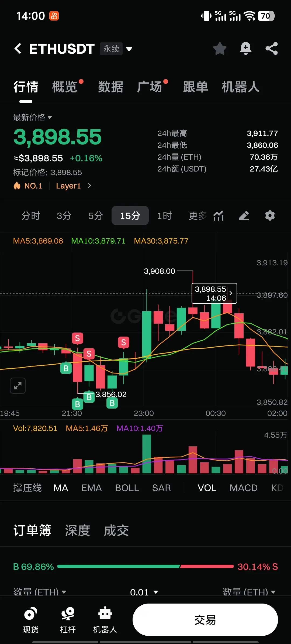
Task: Enable the 撑压线 support-resistance lines
Action: pyautogui.click(x=27, y=488)
